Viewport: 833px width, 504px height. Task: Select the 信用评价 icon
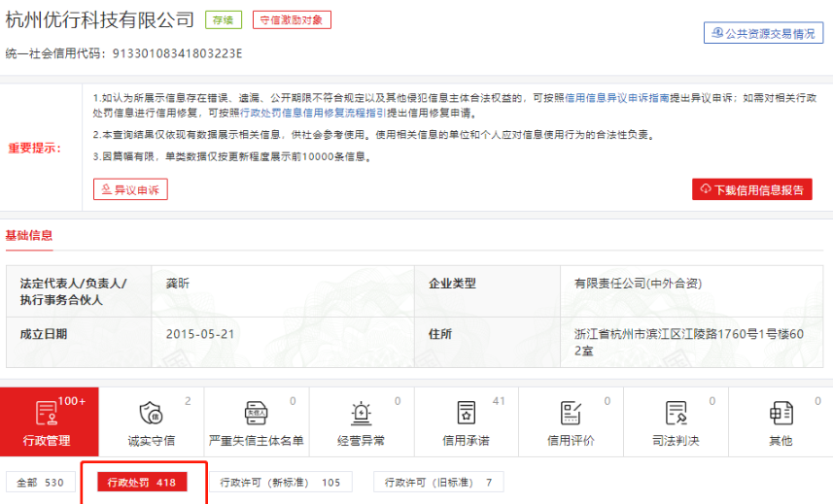click(571, 413)
